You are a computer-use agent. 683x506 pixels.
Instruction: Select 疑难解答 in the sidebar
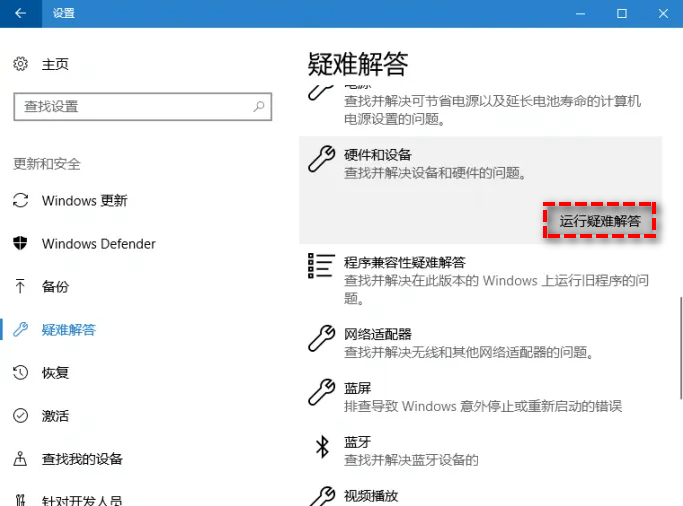pos(68,330)
